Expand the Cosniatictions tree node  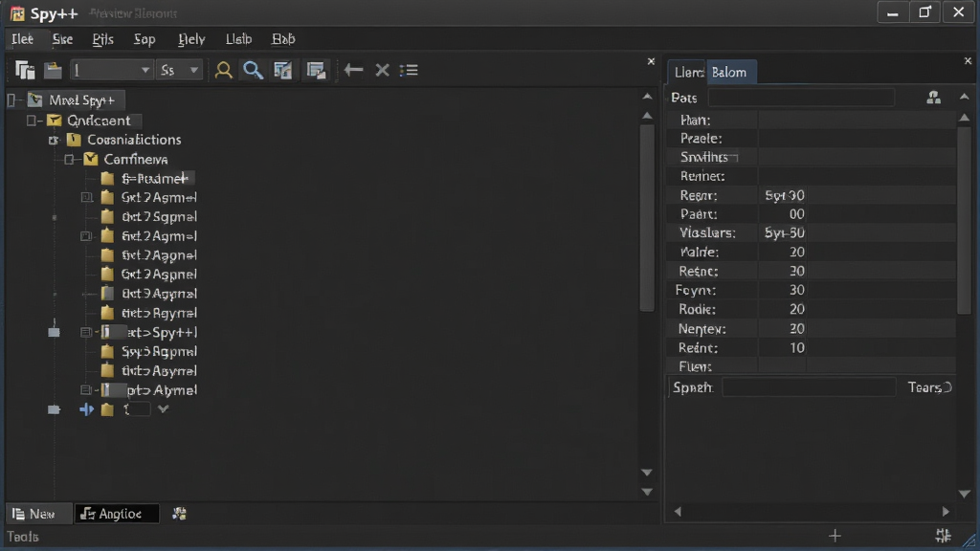(x=54, y=140)
